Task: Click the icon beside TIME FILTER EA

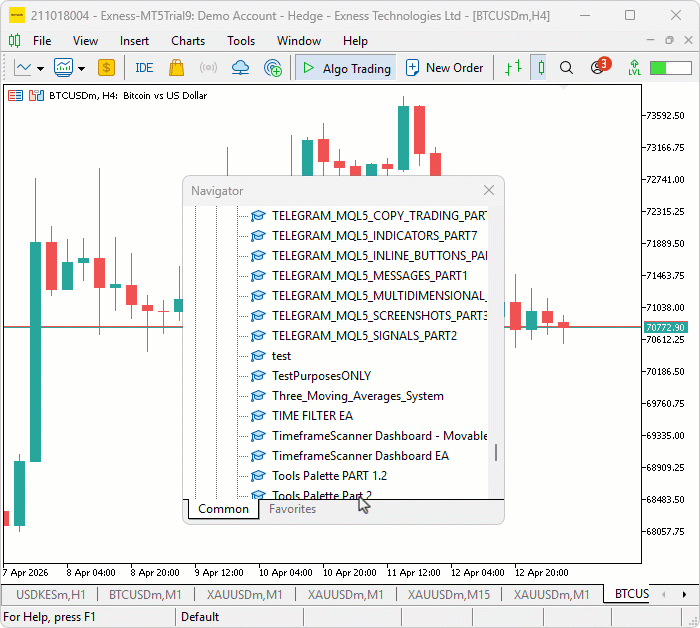Action: coord(258,416)
